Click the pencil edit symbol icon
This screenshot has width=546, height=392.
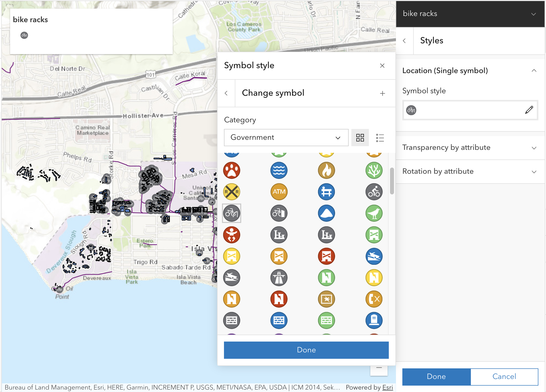pyautogui.click(x=529, y=110)
